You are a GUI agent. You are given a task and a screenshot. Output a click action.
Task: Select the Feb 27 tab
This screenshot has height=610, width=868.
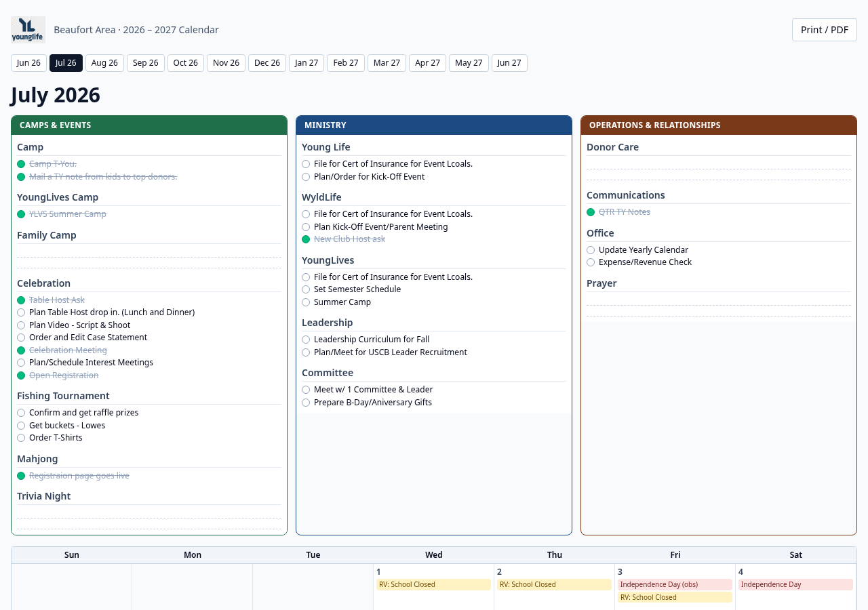click(346, 63)
